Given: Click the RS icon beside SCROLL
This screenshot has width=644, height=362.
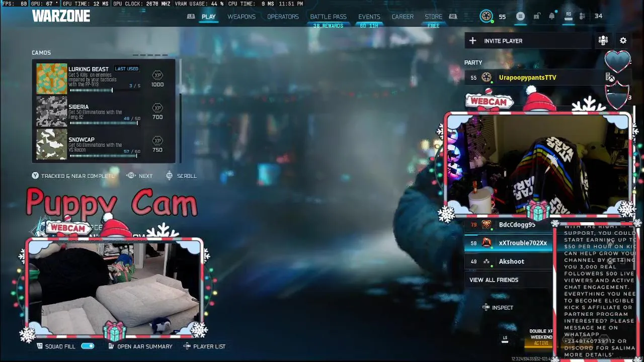Looking at the screenshot, I should coord(169,175).
